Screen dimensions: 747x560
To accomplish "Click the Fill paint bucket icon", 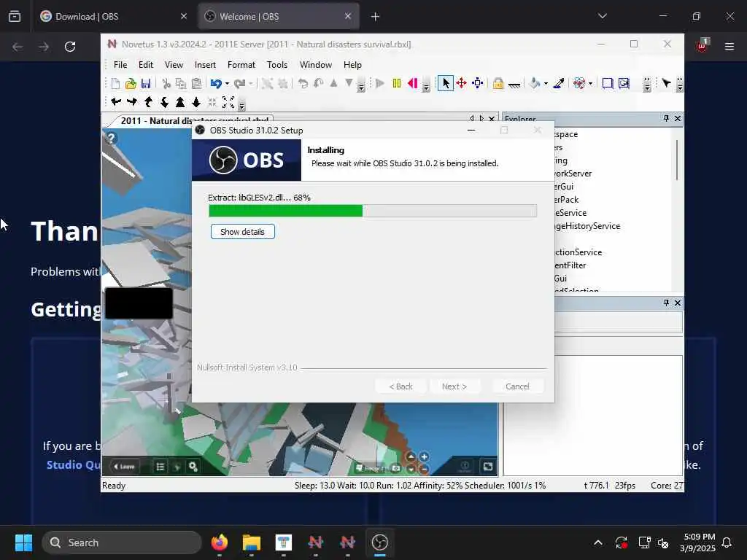I will (535, 84).
